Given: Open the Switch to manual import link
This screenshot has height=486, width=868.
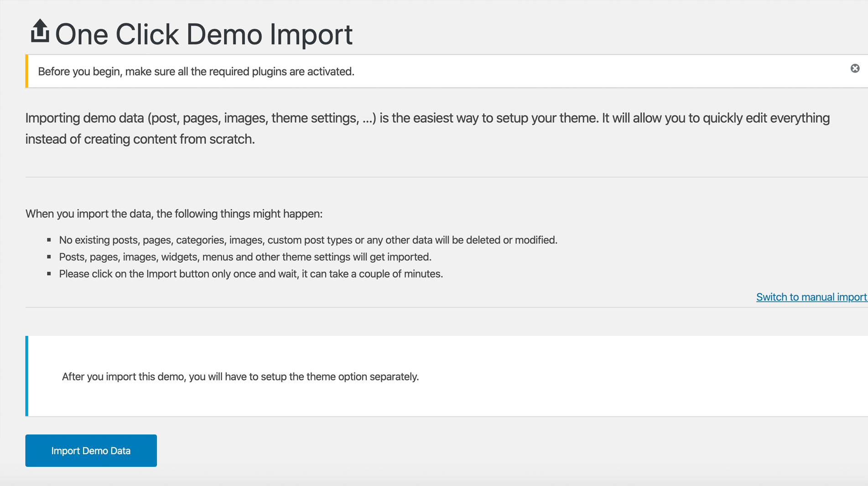Looking at the screenshot, I should (x=811, y=297).
